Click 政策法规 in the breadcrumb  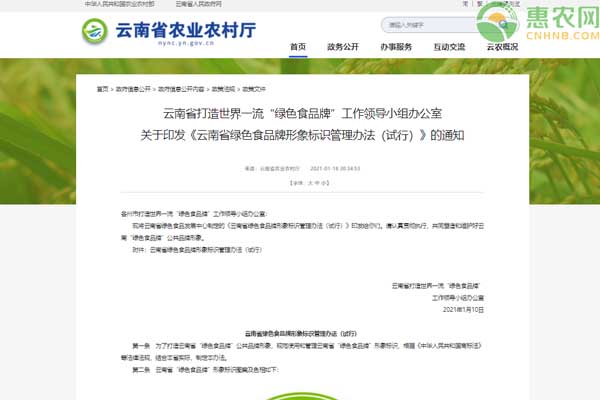[x=223, y=89]
